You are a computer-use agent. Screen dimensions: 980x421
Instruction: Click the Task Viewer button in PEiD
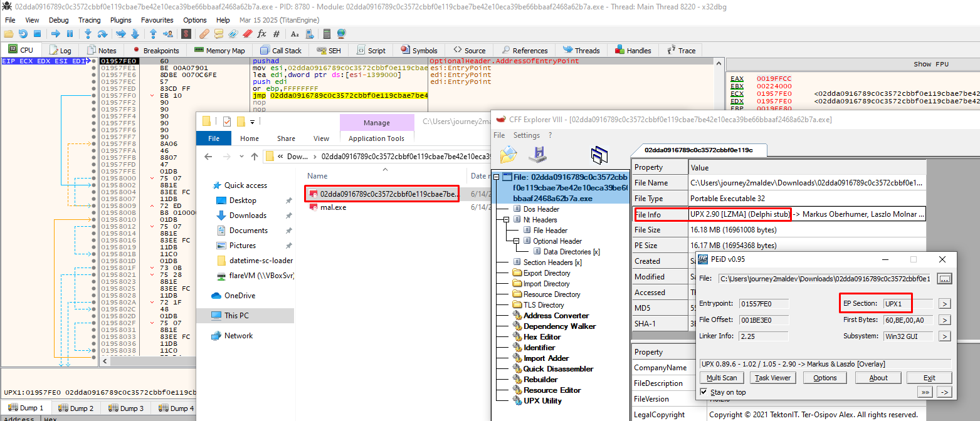click(773, 378)
